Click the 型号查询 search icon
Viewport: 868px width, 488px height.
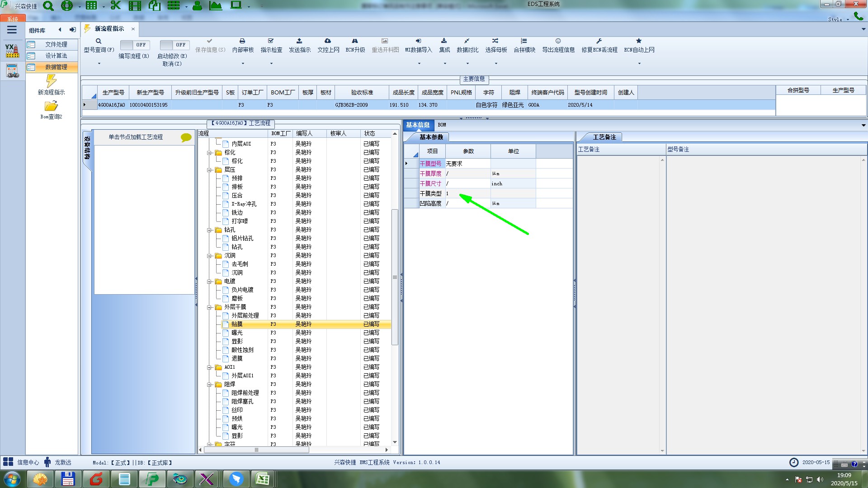click(99, 41)
